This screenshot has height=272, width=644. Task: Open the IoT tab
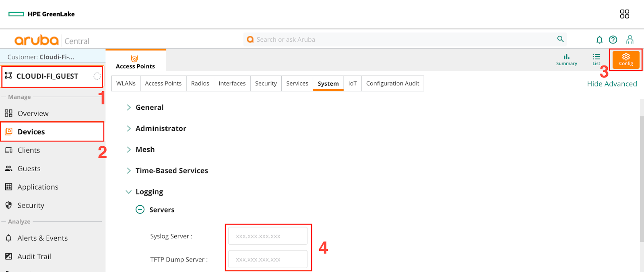tap(353, 84)
